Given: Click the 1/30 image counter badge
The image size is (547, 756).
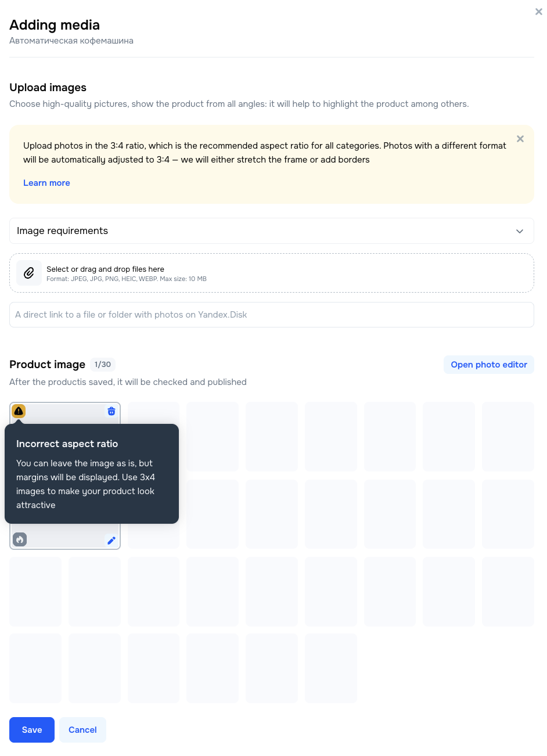Looking at the screenshot, I should point(103,365).
